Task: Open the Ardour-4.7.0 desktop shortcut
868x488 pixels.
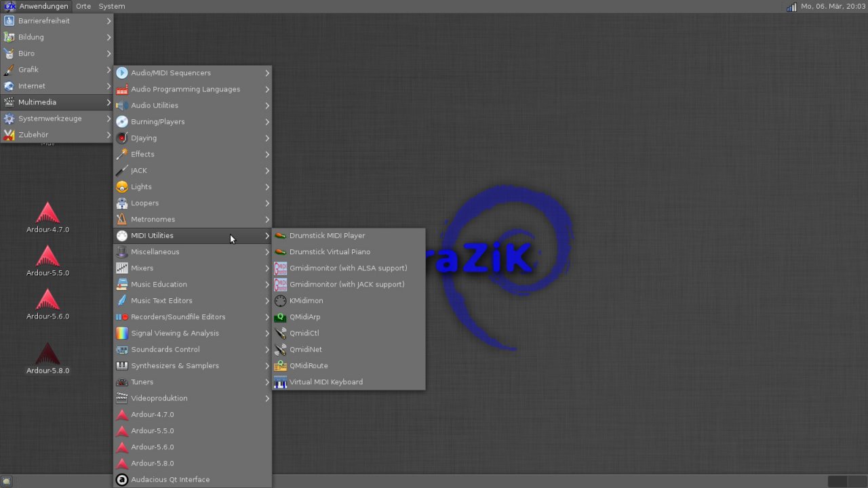Action: click(47, 218)
